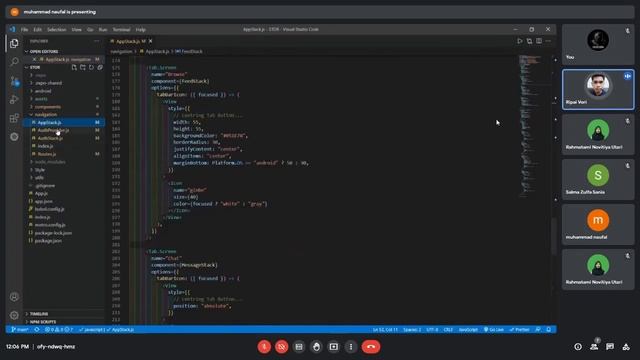Screen dimensions: 640x360
Task: Change language mode JavaScript in status bar
Action: tap(468, 330)
